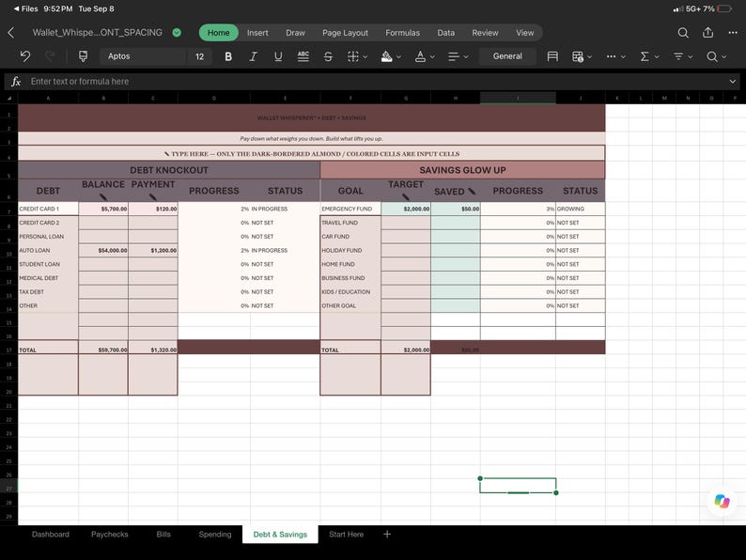Open the Insert ribbon tab
The width and height of the screenshot is (746, 560).
tap(257, 32)
